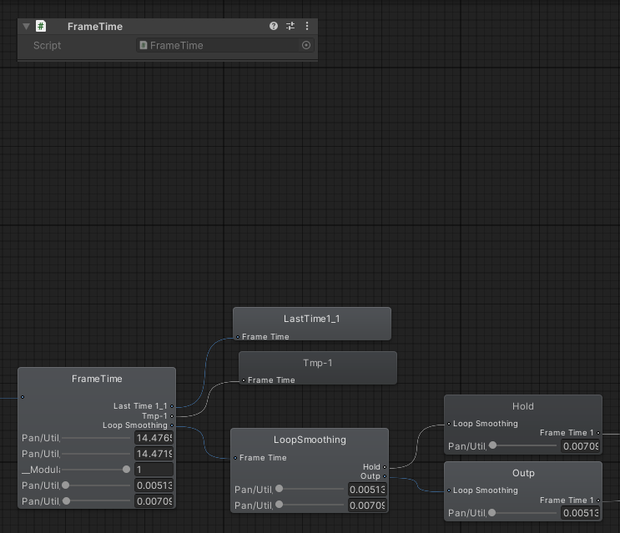Image resolution: width=620 pixels, height=533 pixels.
Task: Open the script object picker circle
Action: (306, 45)
